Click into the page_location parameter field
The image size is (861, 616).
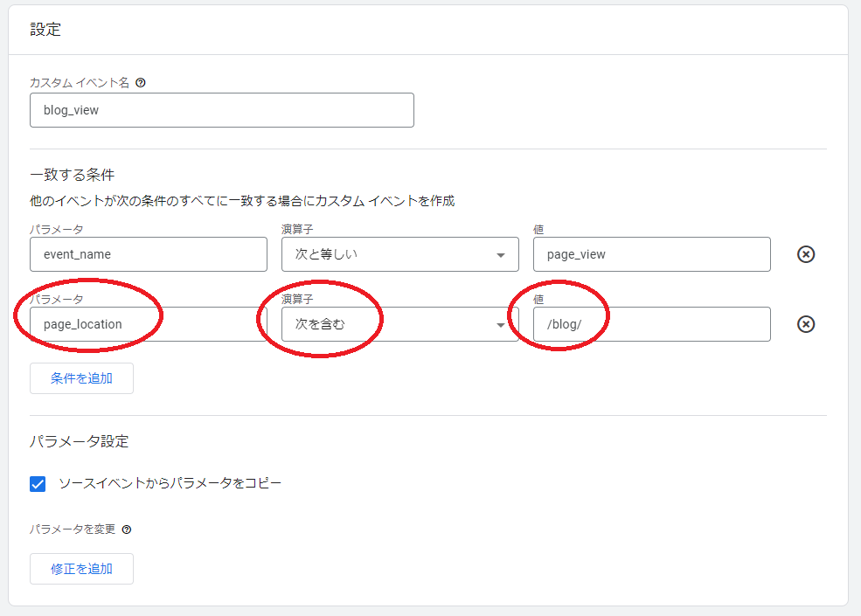click(x=148, y=324)
